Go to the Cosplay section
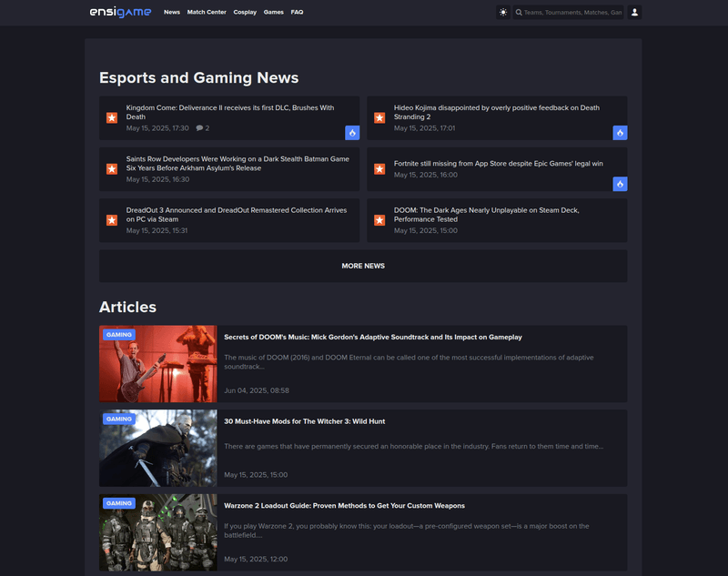 pyautogui.click(x=245, y=12)
